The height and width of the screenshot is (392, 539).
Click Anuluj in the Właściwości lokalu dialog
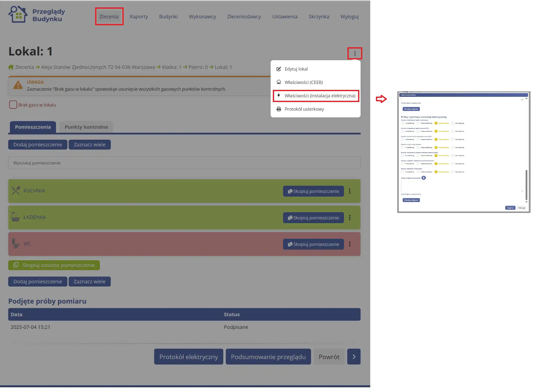[521, 208]
